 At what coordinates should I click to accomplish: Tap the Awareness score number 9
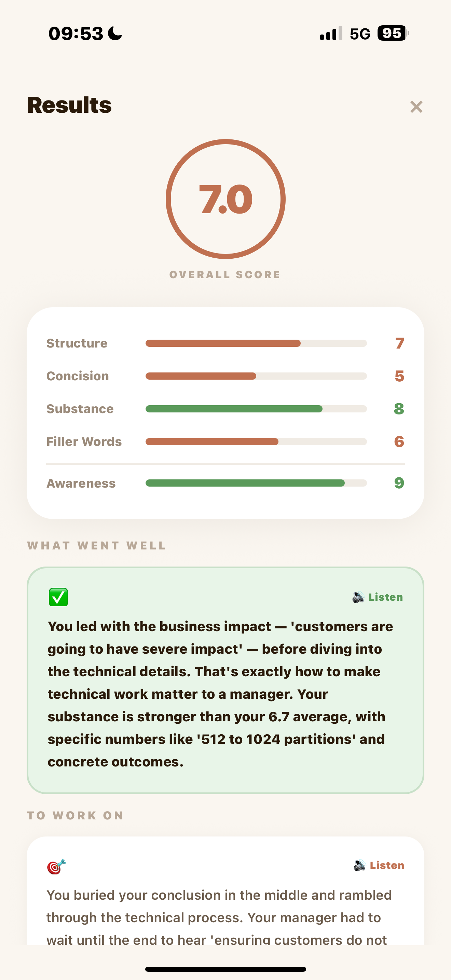coord(399,483)
